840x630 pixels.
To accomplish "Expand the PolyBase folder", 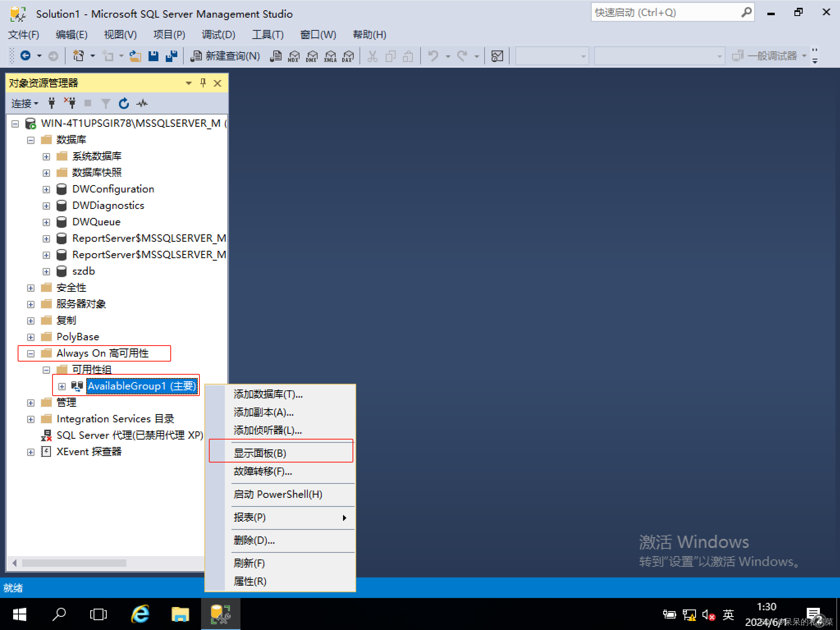I will point(31,337).
